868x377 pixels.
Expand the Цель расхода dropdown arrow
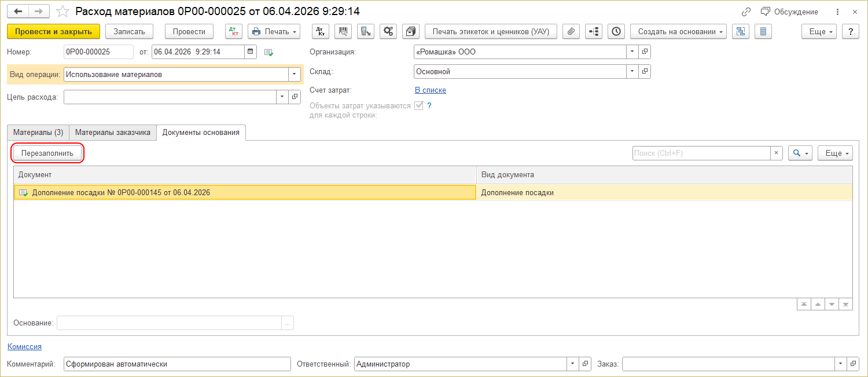[282, 97]
